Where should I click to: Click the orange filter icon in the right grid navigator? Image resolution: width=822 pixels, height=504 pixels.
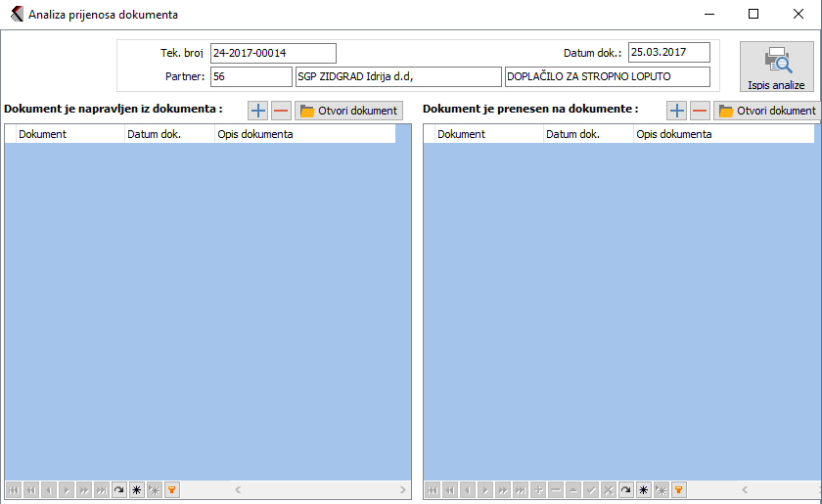tap(679, 489)
